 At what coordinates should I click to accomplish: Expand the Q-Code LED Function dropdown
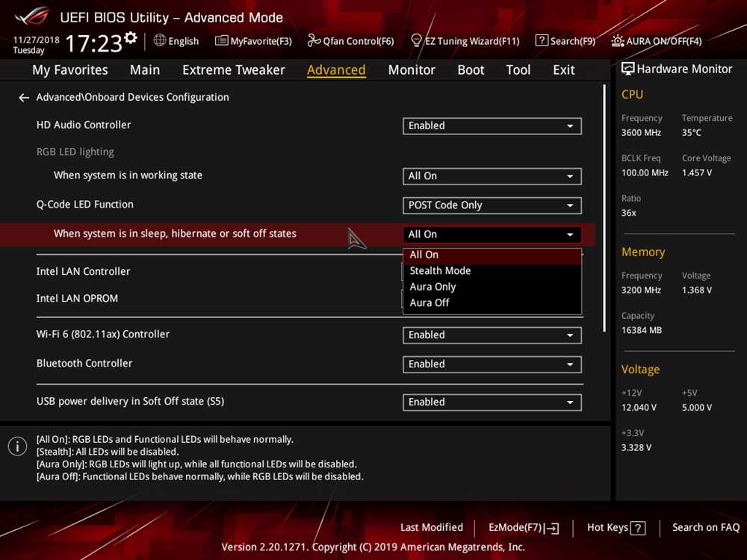pyautogui.click(x=492, y=205)
